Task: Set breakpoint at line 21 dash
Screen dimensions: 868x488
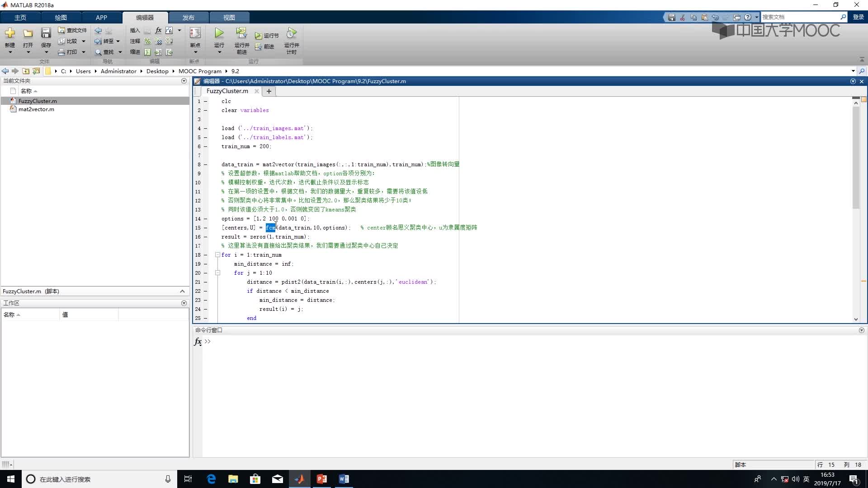Action: 206,282
